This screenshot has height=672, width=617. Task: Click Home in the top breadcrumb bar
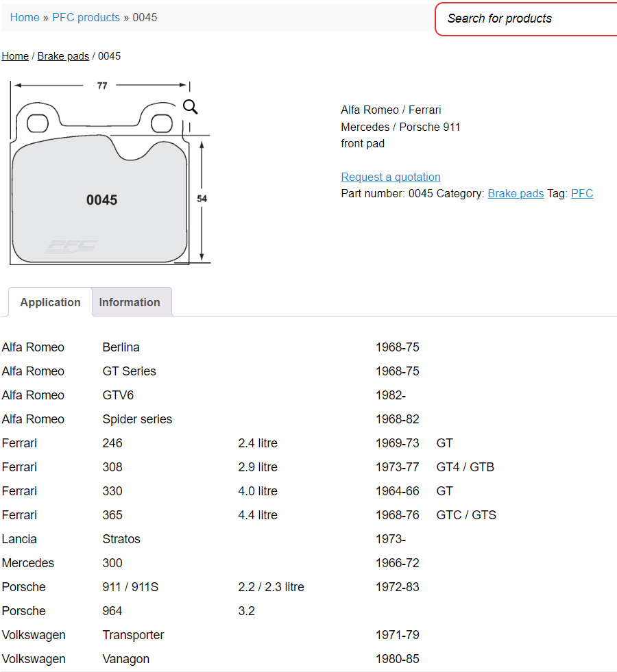(x=25, y=17)
